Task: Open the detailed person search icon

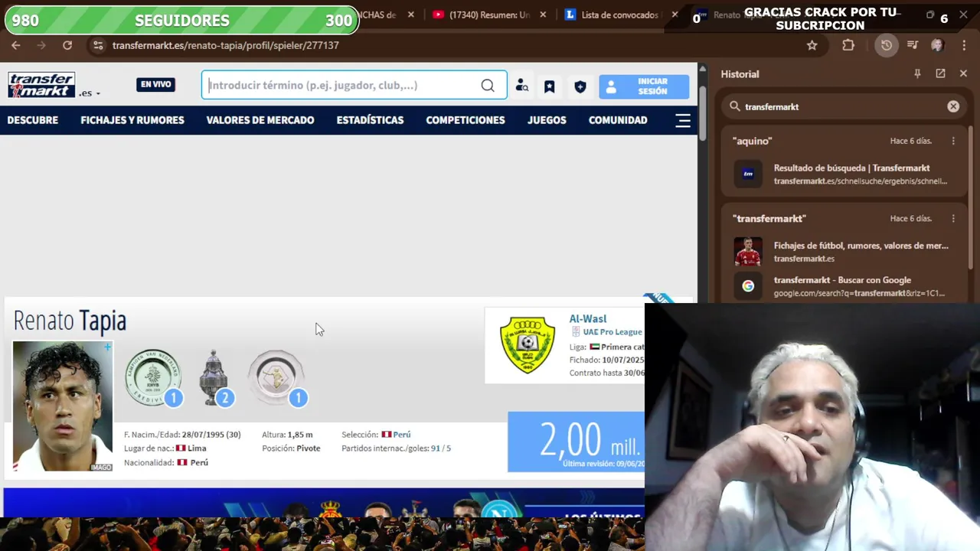Action: click(x=521, y=86)
